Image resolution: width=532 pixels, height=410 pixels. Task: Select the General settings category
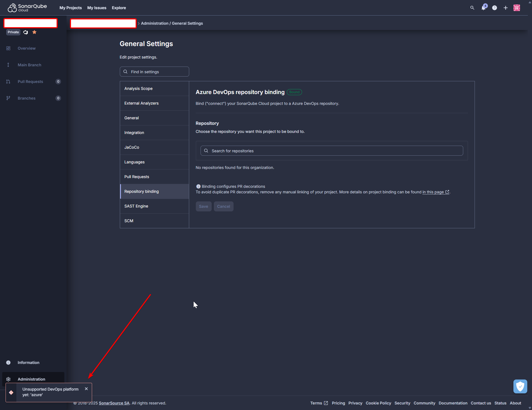pos(154,118)
